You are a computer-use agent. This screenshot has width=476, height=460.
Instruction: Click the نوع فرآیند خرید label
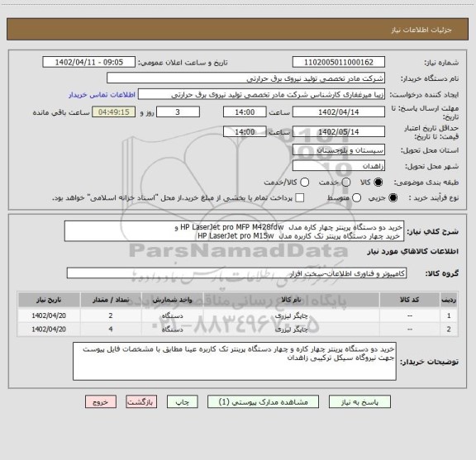pos(433,198)
